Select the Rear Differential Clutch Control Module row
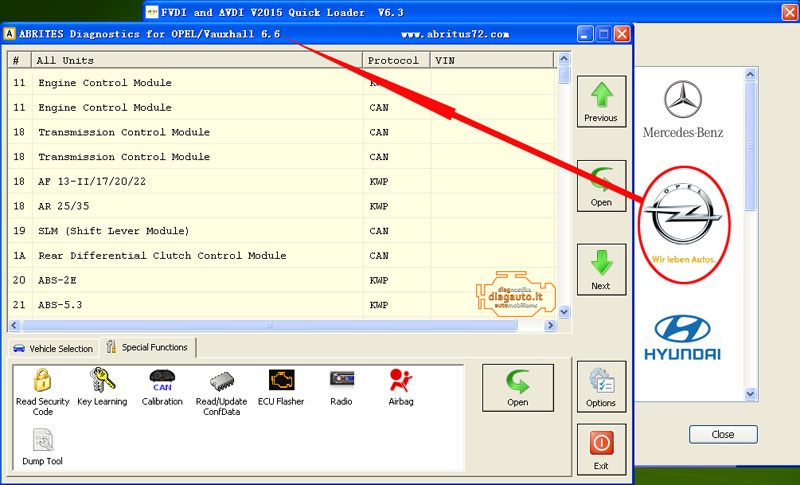 (162, 256)
